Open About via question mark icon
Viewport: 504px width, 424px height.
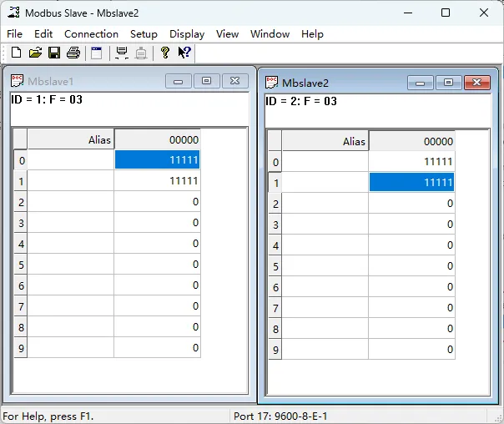(x=165, y=53)
